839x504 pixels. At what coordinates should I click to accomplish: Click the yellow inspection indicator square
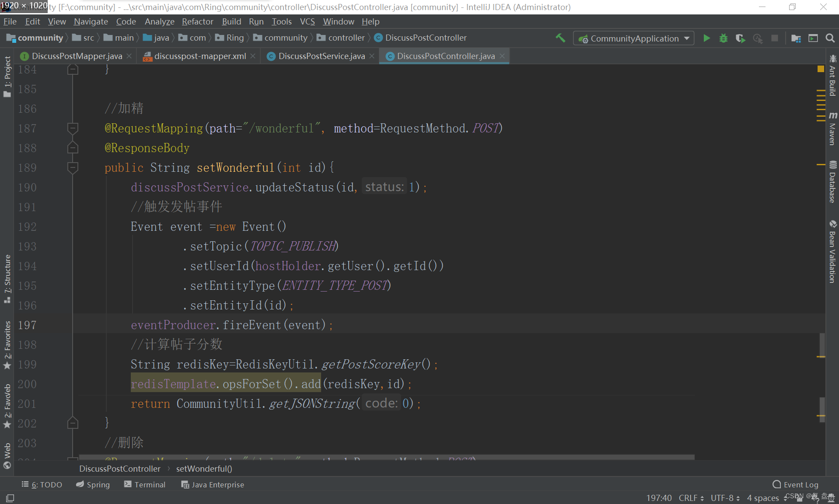pyautogui.click(x=821, y=69)
